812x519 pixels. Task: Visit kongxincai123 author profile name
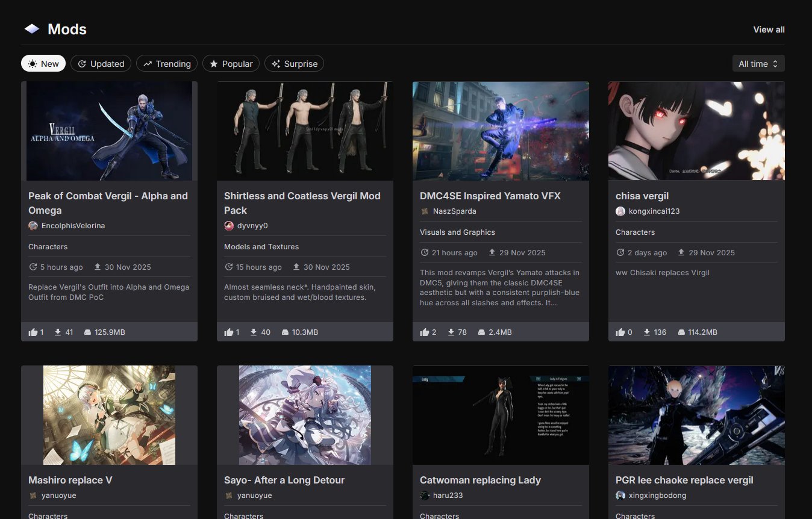click(654, 211)
